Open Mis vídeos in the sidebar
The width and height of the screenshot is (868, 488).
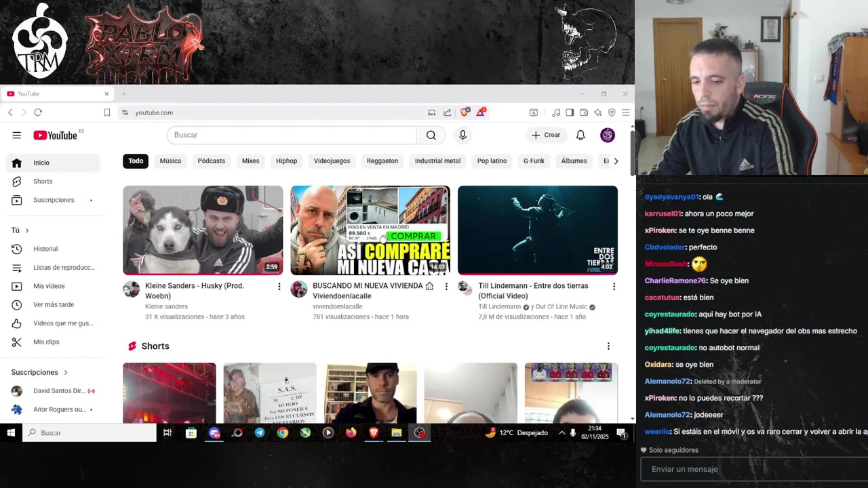(53, 286)
